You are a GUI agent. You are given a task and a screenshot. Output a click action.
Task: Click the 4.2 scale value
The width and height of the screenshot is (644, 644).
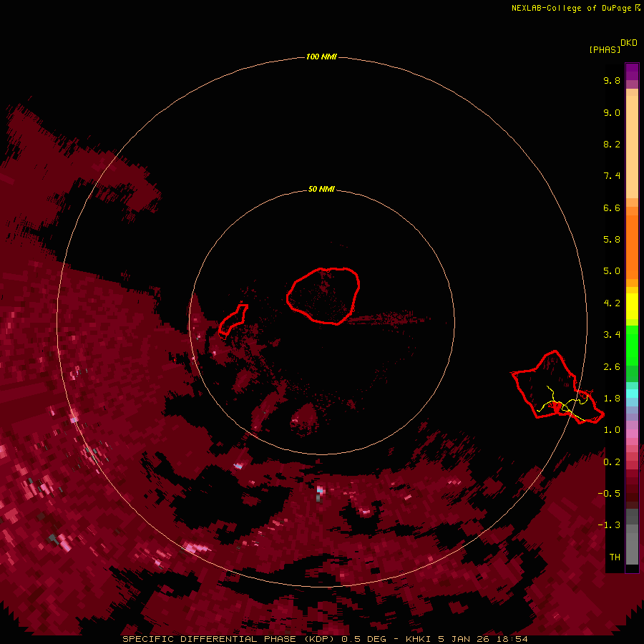(x=612, y=303)
